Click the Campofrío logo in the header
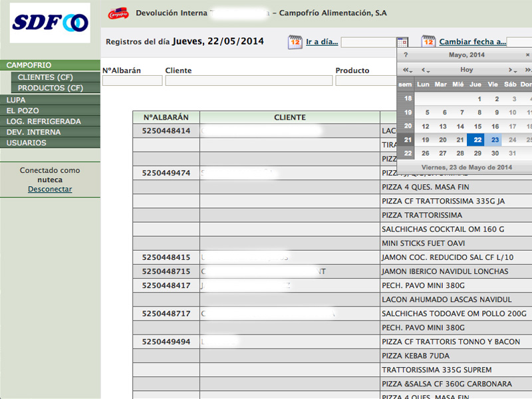Viewport: 532px width, 399px height. [x=118, y=13]
